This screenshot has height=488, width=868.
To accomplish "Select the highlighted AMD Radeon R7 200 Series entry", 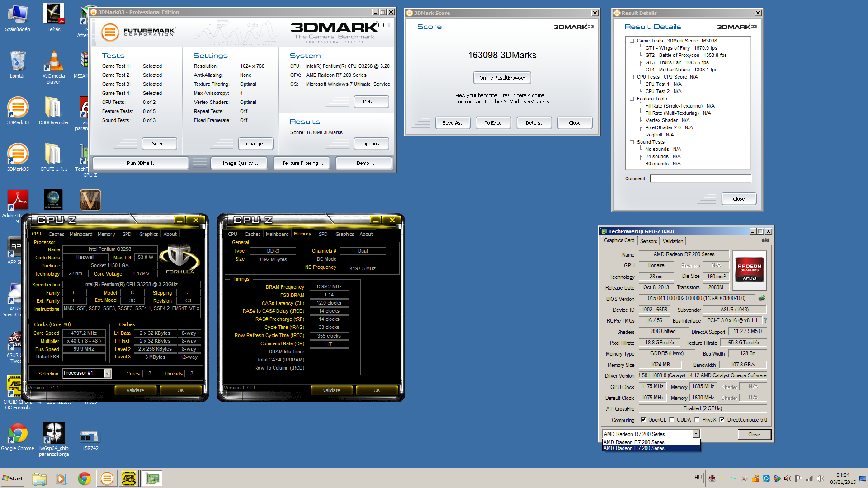I will click(651, 448).
